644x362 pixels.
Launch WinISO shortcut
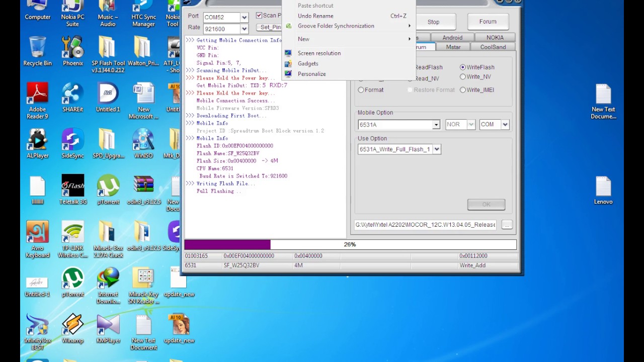(x=143, y=144)
